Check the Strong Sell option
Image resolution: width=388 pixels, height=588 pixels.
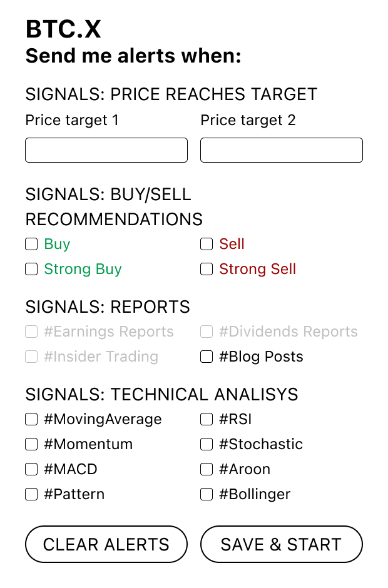[207, 269]
